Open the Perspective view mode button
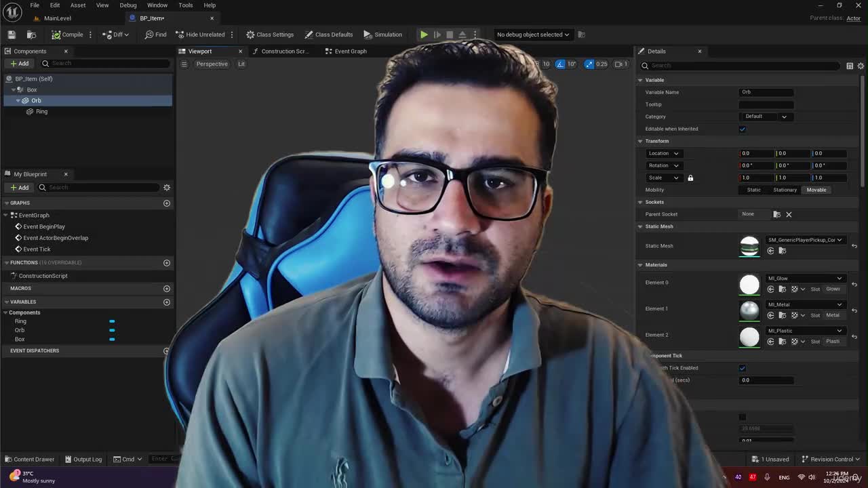This screenshot has height=488, width=868. (212, 64)
